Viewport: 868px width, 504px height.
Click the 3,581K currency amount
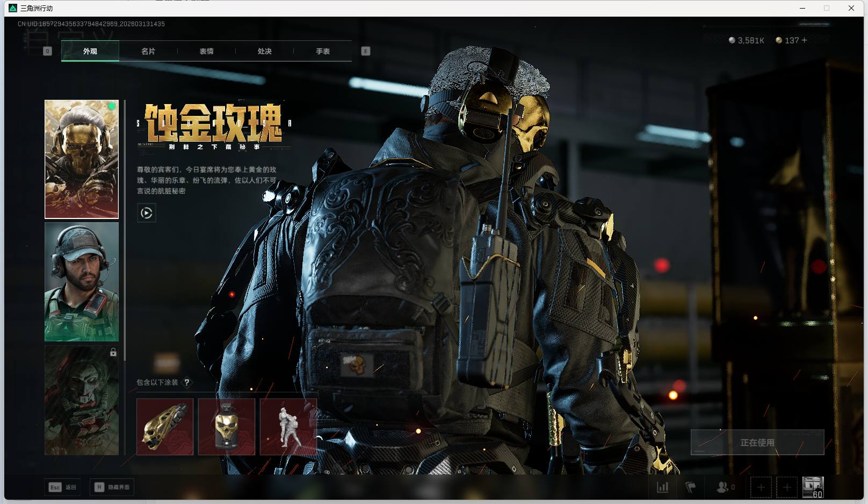[x=751, y=40]
